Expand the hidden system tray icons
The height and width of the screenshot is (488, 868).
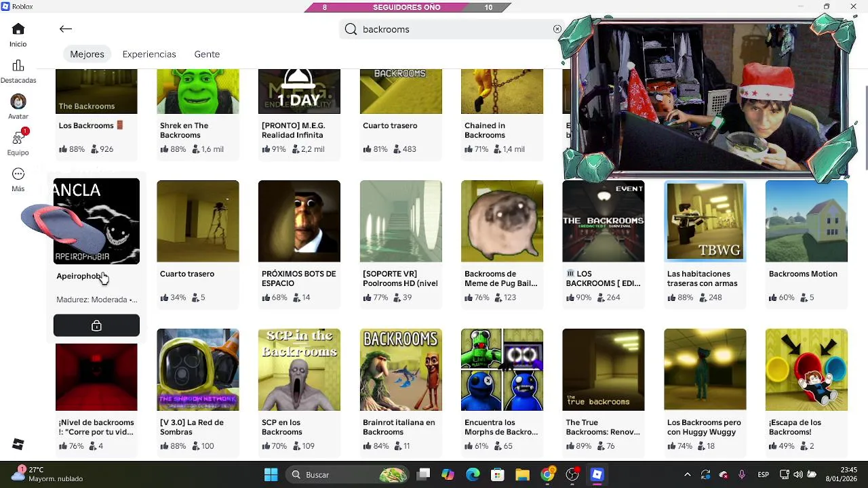point(687,474)
